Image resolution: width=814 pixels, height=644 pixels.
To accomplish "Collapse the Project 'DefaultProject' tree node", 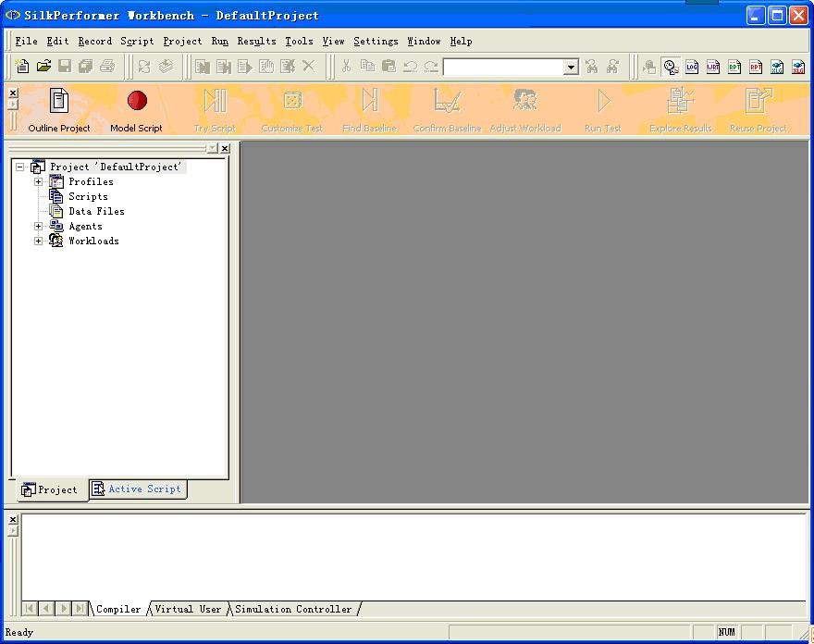I will click(x=19, y=167).
